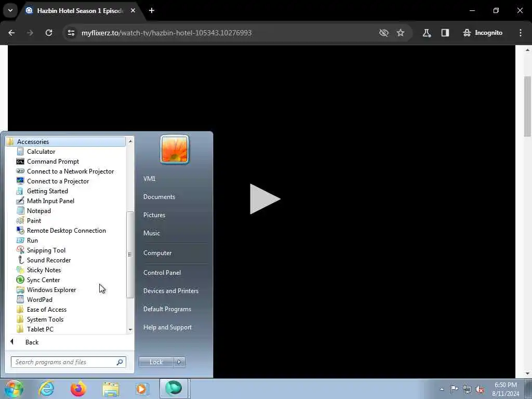Viewport: 532px width, 399px height.
Task: Open Pictures from the start menu
Action: (x=154, y=215)
